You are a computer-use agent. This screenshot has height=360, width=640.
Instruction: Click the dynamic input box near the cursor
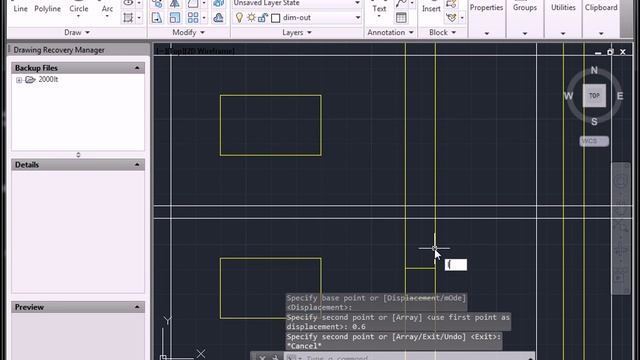[x=456, y=264]
